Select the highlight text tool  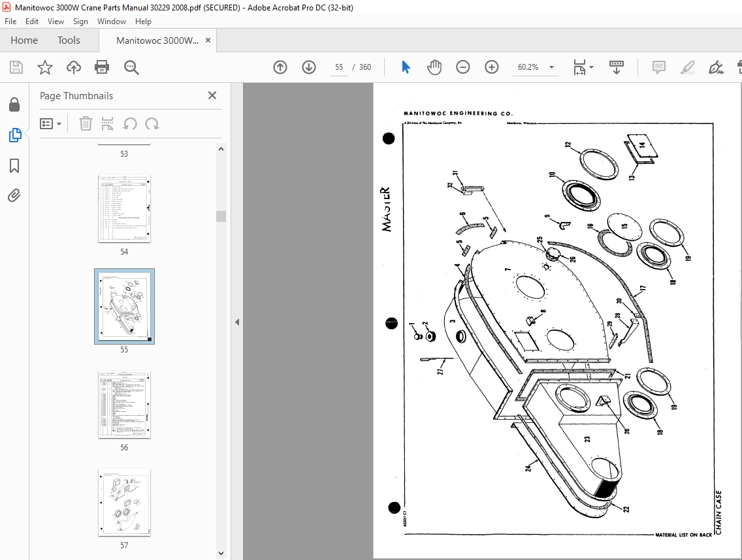click(688, 67)
